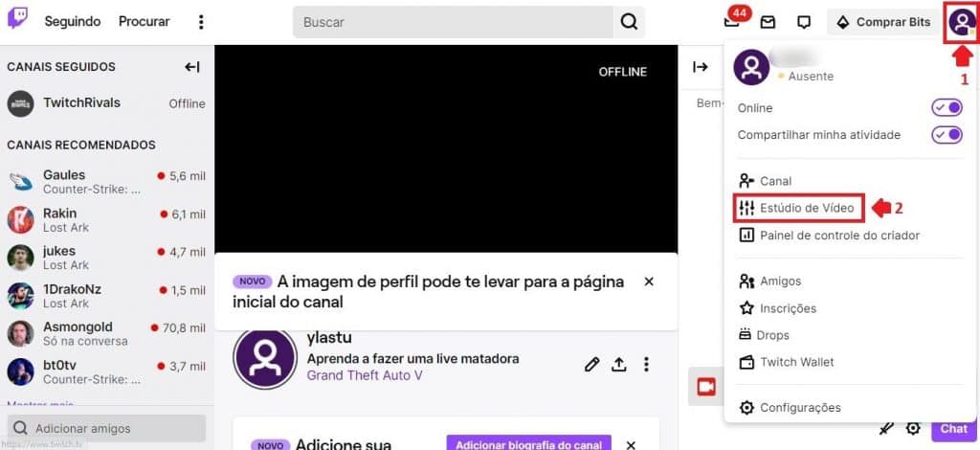This screenshot has width=980, height=450.
Task: Edit stream info with pencil icon
Action: tap(591, 365)
